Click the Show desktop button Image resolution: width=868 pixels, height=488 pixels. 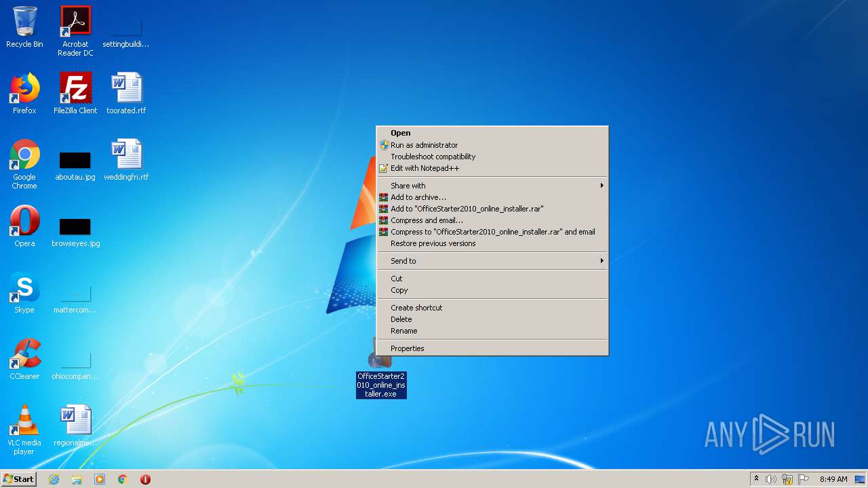pyautogui.click(x=860, y=479)
